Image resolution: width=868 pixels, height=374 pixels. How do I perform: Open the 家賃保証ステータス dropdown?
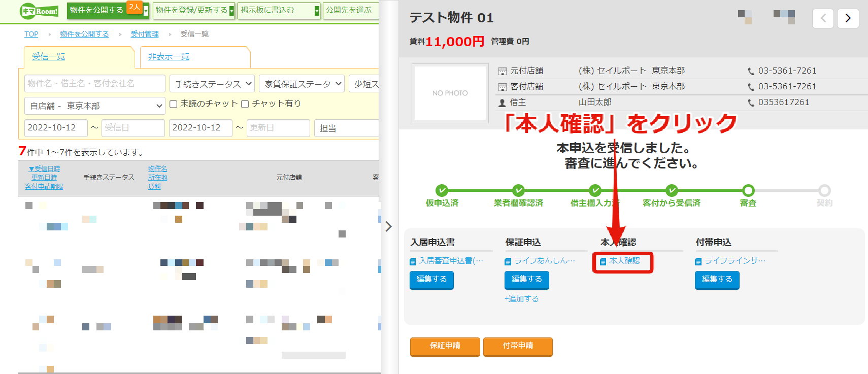pyautogui.click(x=302, y=84)
